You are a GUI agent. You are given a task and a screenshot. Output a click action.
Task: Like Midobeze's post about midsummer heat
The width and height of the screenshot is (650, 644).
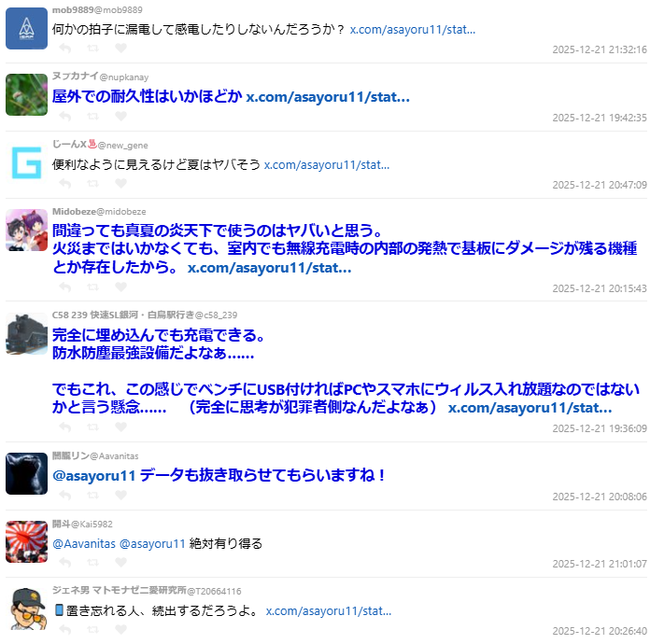[x=120, y=287]
